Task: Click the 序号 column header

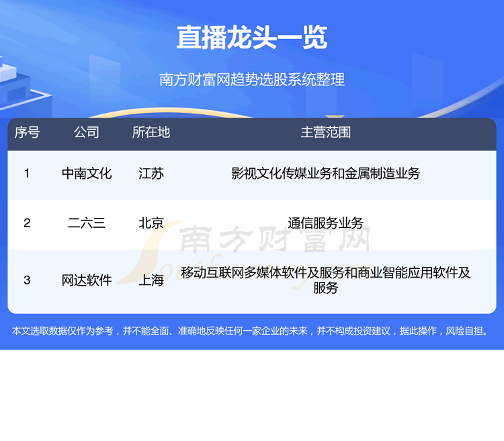Action: coord(27,132)
